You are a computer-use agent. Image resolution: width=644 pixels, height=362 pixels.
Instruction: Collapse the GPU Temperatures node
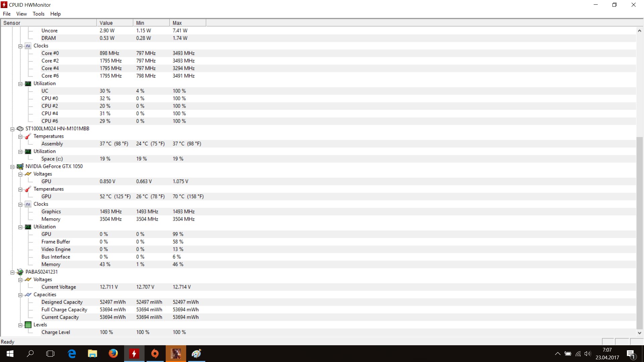pyautogui.click(x=20, y=189)
